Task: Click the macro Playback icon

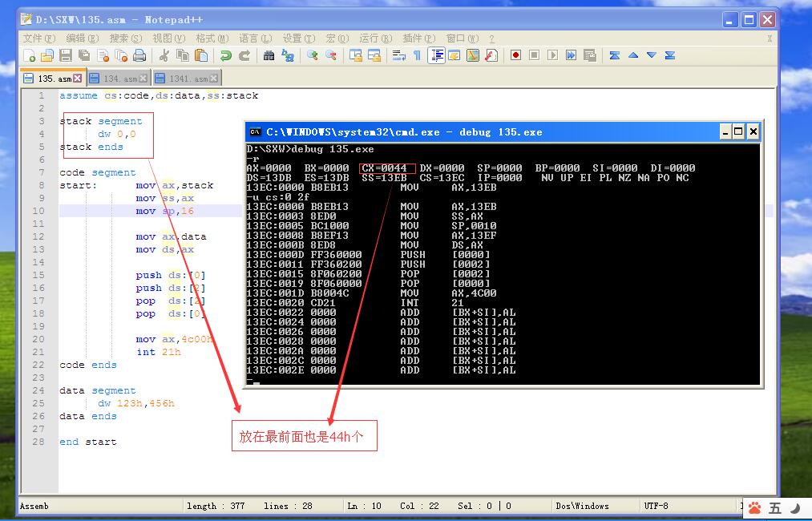Action: coord(552,55)
